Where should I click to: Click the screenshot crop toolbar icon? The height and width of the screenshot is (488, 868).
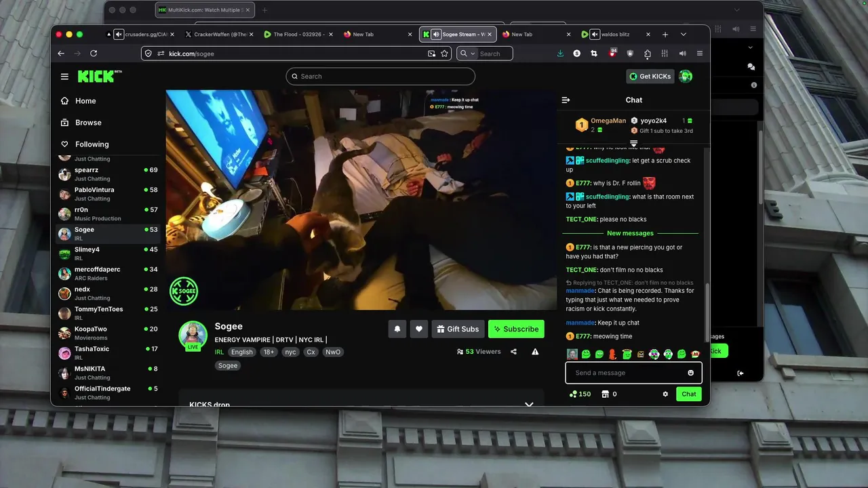tap(594, 54)
